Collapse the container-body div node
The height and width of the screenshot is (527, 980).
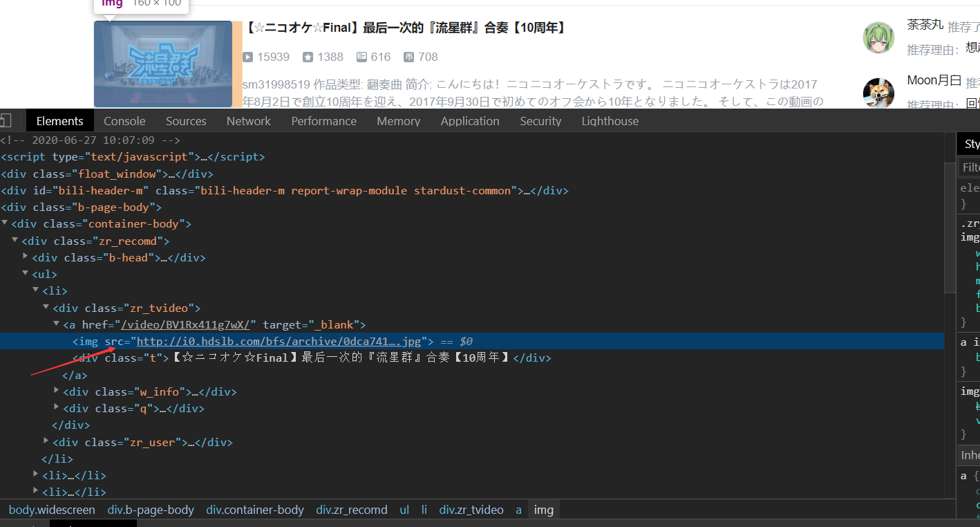point(6,223)
